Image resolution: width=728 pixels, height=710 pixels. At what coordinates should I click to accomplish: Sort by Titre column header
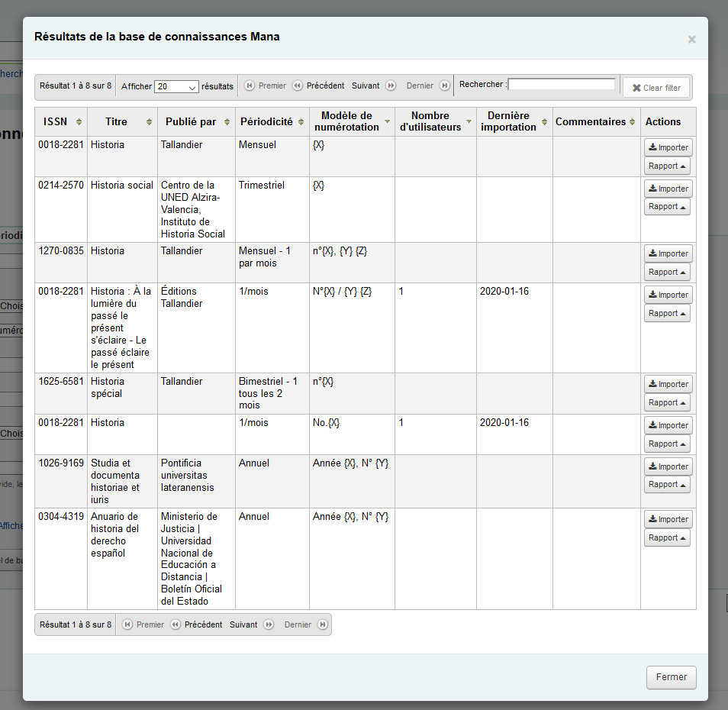pyautogui.click(x=123, y=121)
